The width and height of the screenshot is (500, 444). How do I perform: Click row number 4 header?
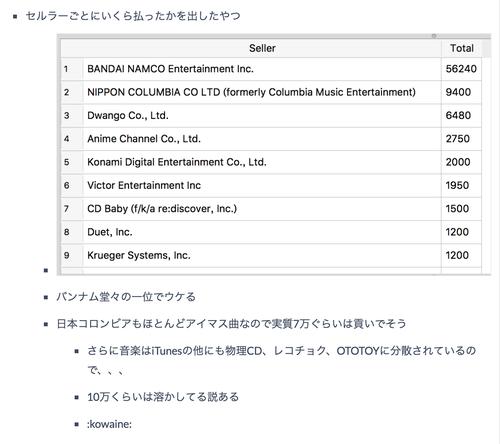[x=72, y=139]
